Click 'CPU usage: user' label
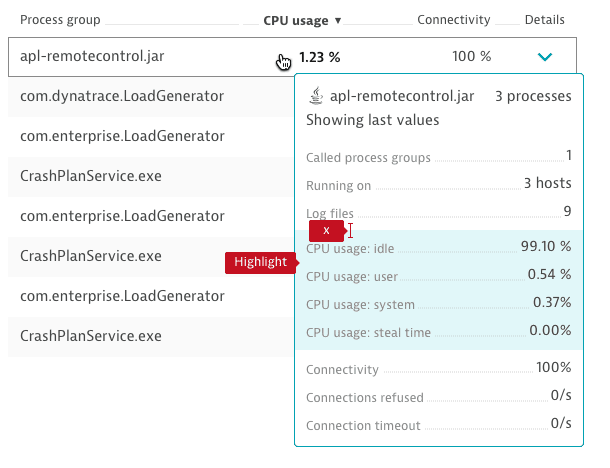The height and width of the screenshot is (468, 610). click(x=352, y=277)
